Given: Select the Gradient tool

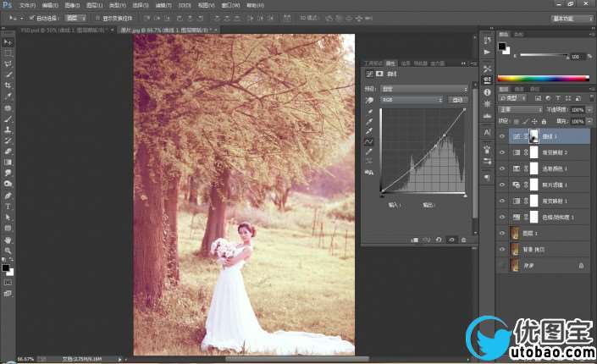Looking at the screenshot, I should pos(8,163).
